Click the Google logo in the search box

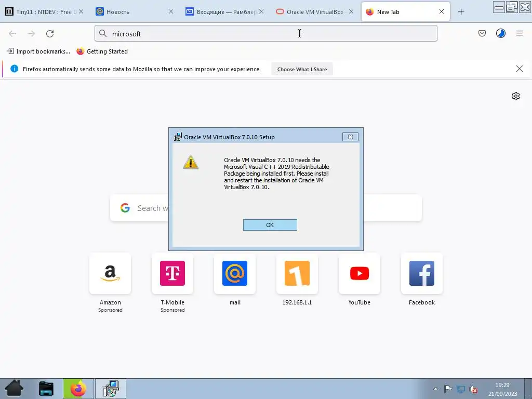tap(125, 208)
